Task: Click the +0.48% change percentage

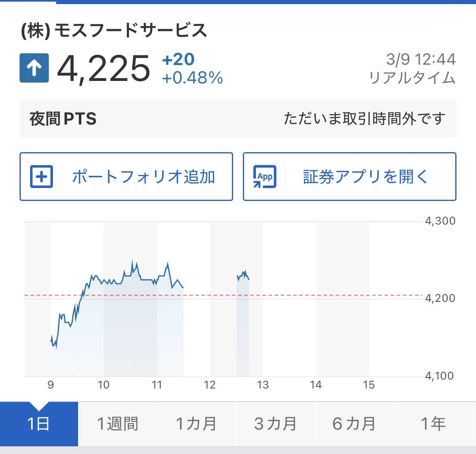Action: click(x=192, y=78)
